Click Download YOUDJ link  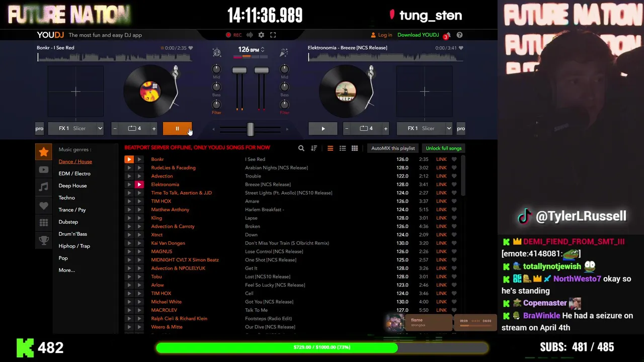[x=418, y=35]
